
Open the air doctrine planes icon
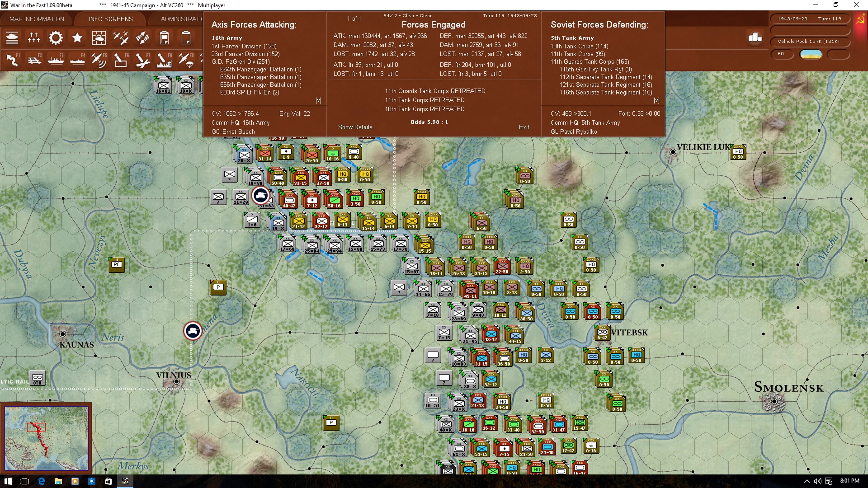[121, 38]
